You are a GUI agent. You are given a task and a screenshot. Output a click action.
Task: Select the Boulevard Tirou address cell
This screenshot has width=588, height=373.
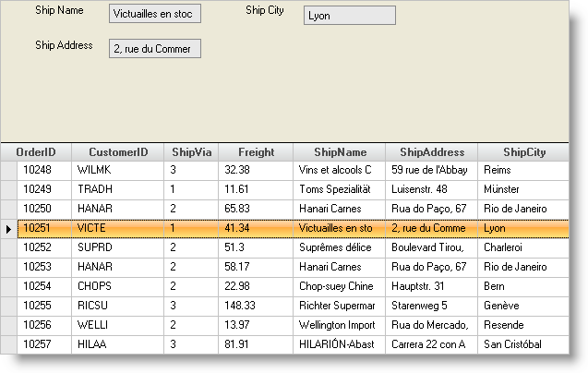(431, 247)
